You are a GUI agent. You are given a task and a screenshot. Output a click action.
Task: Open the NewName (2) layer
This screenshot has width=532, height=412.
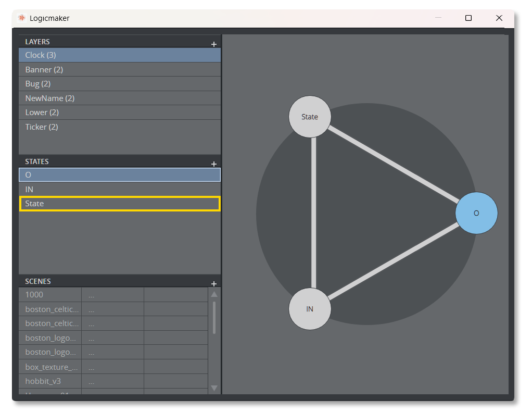pyautogui.click(x=119, y=98)
